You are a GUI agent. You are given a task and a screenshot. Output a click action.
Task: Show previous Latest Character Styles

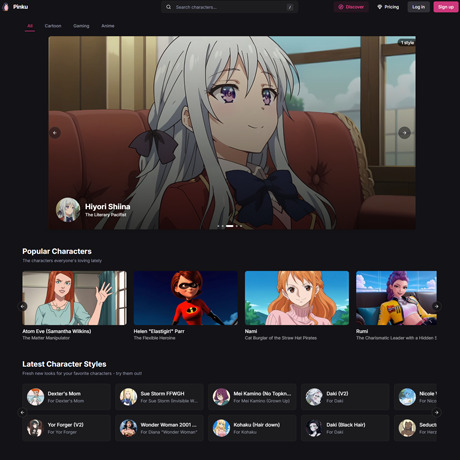(x=23, y=412)
